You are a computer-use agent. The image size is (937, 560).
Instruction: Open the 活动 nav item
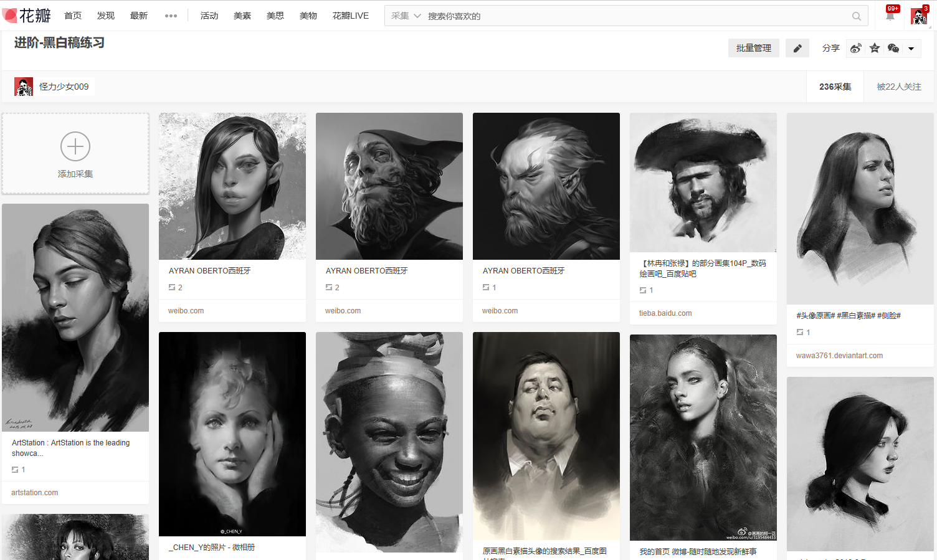(209, 16)
